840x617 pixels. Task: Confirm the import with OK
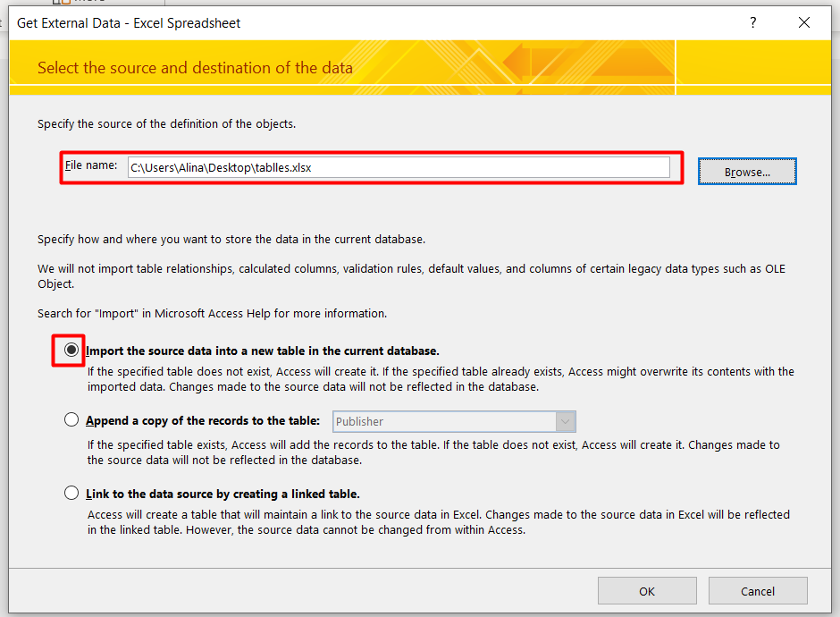tap(647, 591)
